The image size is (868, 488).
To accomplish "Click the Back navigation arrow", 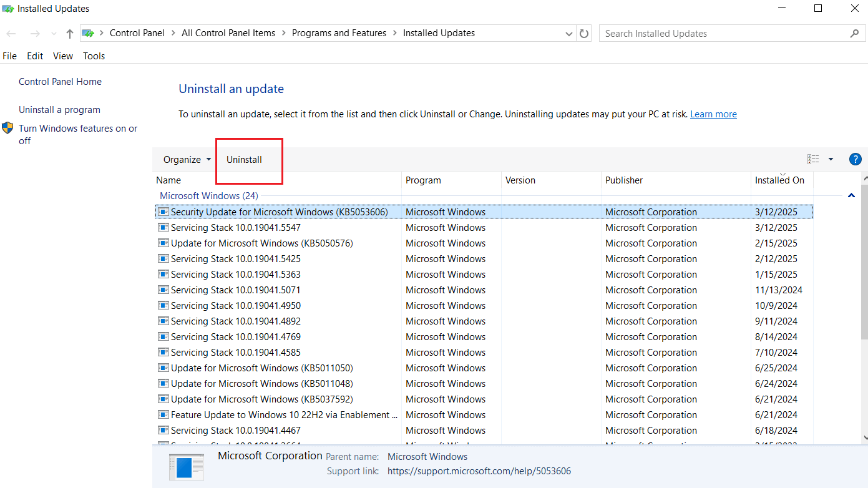I will tap(11, 33).
